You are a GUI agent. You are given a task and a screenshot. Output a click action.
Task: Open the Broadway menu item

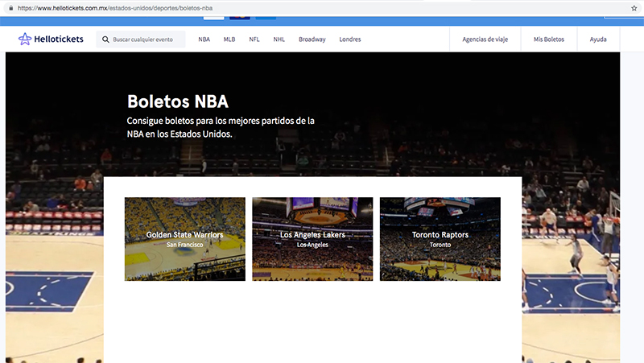coord(312,39)
